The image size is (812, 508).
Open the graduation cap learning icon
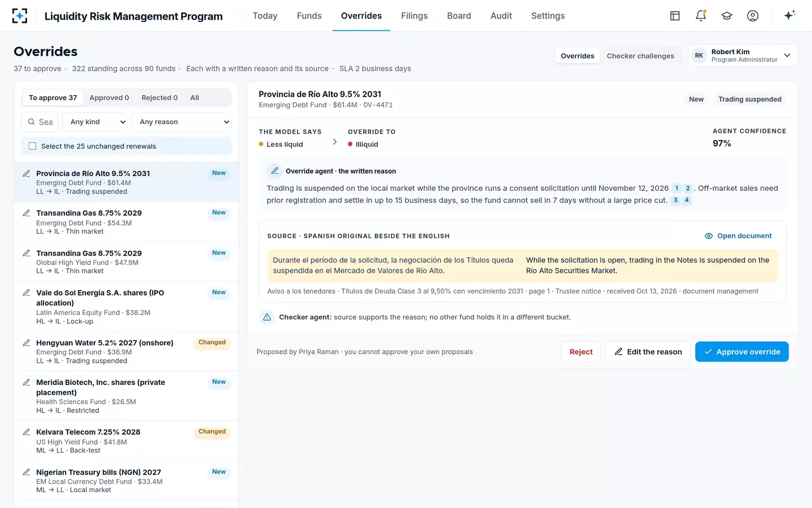tap(727, 16)
